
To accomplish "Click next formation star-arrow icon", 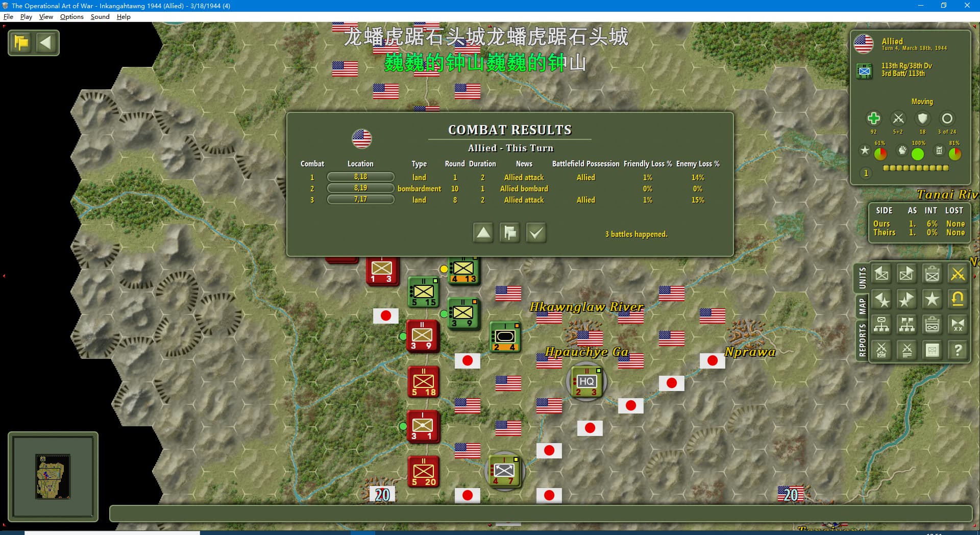I will tap(907, 299).
